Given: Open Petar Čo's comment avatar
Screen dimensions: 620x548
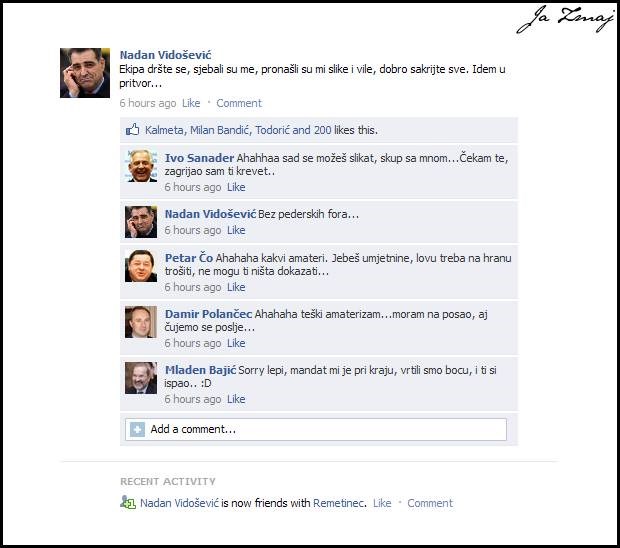Looking at the screenshot, I should 141,266.
